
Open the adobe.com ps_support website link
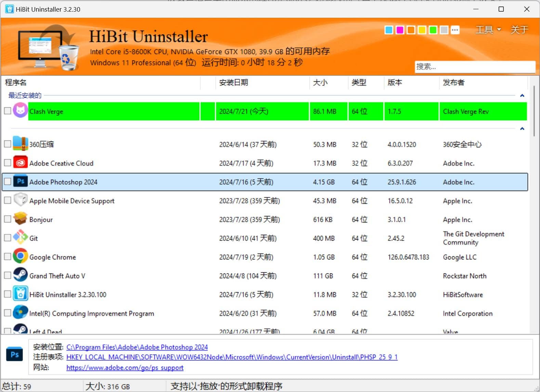click(x=125, y=368)
